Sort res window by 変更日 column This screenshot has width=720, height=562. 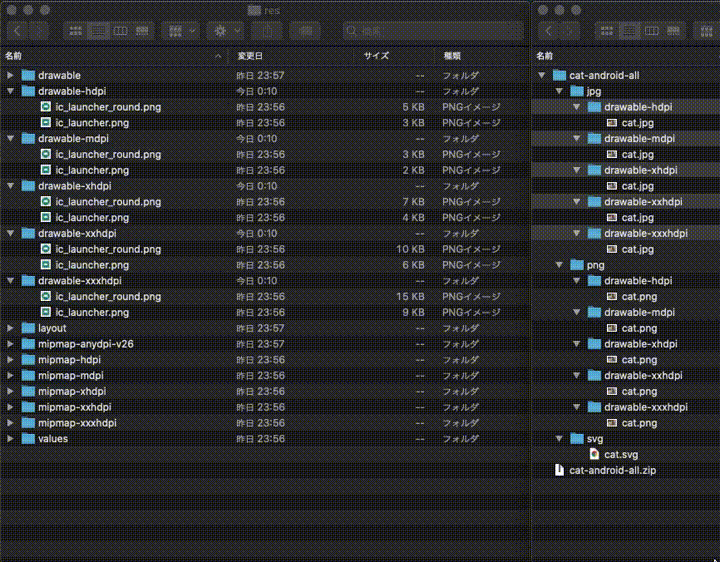pos(292,56)
